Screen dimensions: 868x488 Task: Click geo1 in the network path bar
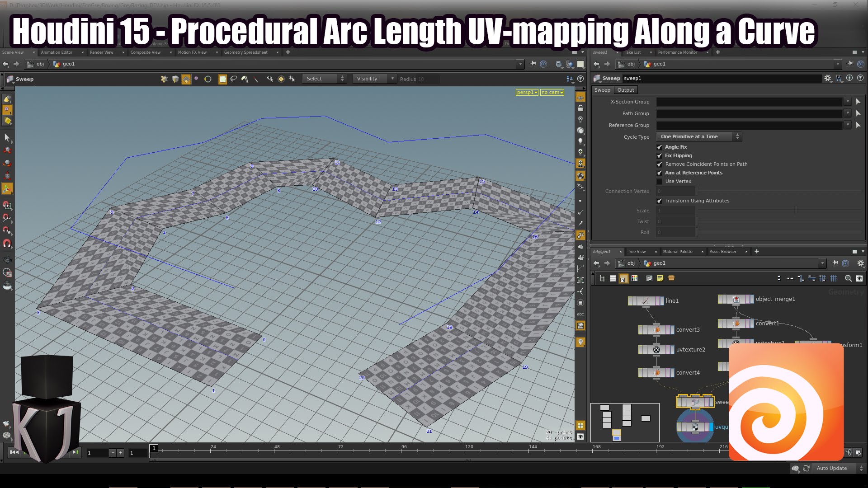[659, 263]
